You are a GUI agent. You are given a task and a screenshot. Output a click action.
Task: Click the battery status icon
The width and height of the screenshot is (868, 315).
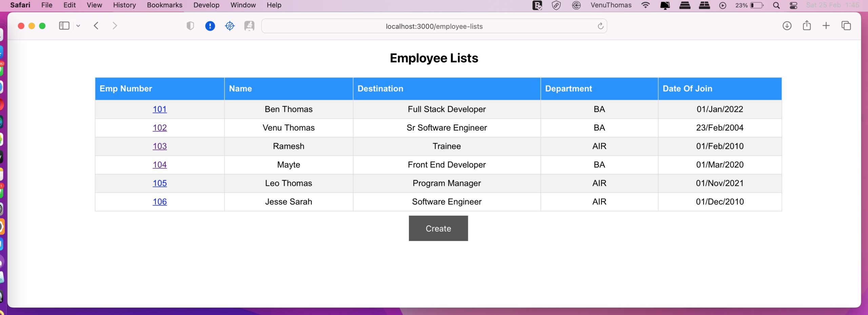coord(757,5)
